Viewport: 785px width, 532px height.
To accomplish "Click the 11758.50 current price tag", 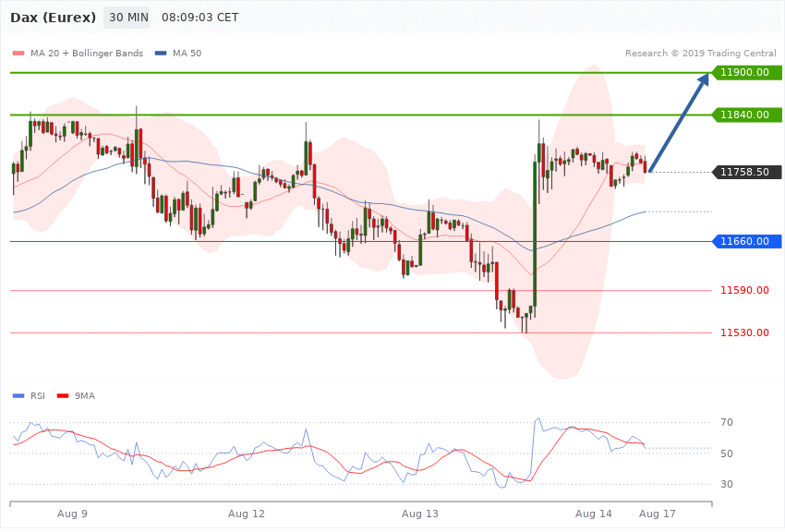I will [746, 172].
